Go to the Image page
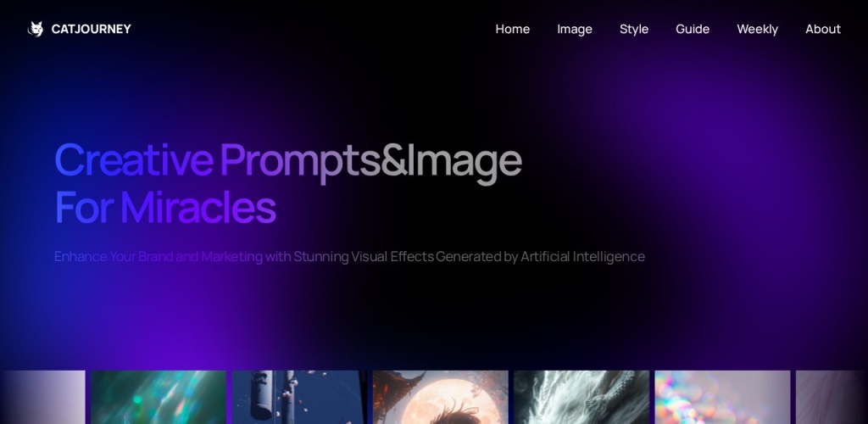 pos(575,30)
